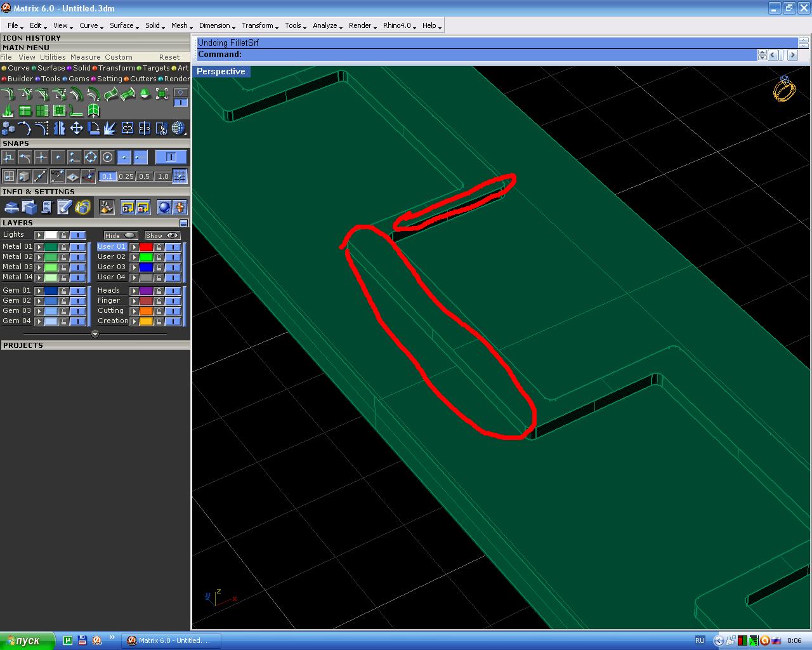The width and height of the screenshot is (812, 650).
Task: Click the red User 01 color swatch
Action: point(146,247)
